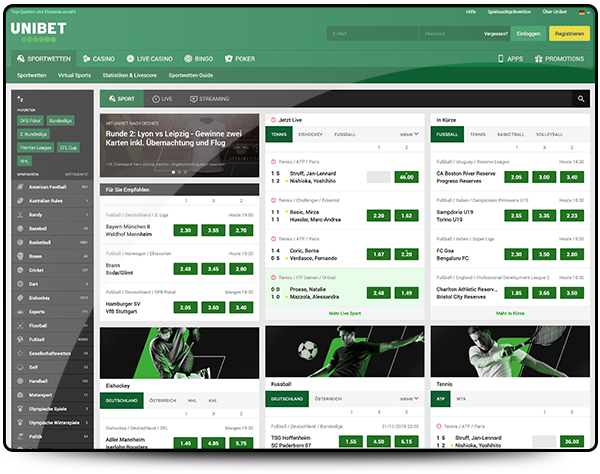The width and height of the screenshot is (600, 474).
Task: Click the Lyon vs Leipzig promo banner
Action: click(179, 145)
